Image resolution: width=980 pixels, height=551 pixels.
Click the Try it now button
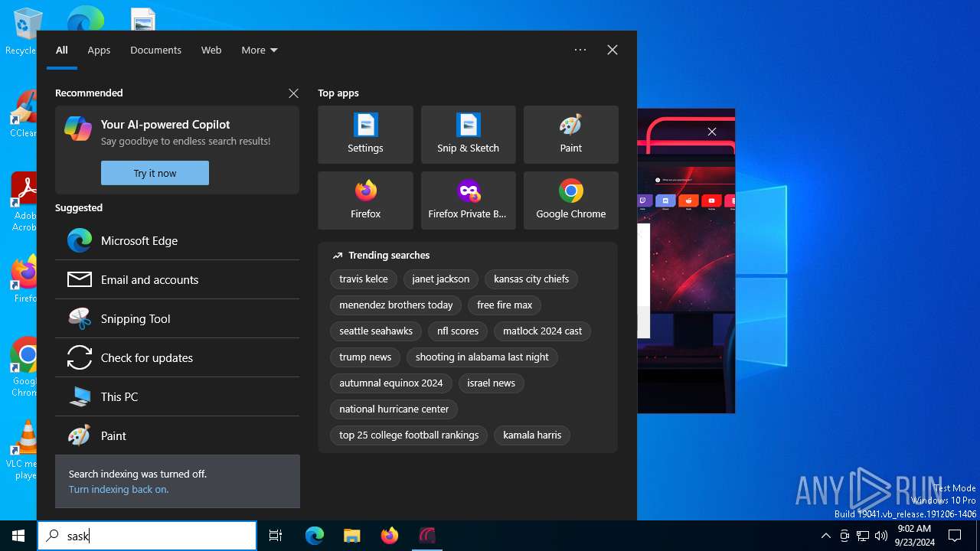click(x=155, y=173)
